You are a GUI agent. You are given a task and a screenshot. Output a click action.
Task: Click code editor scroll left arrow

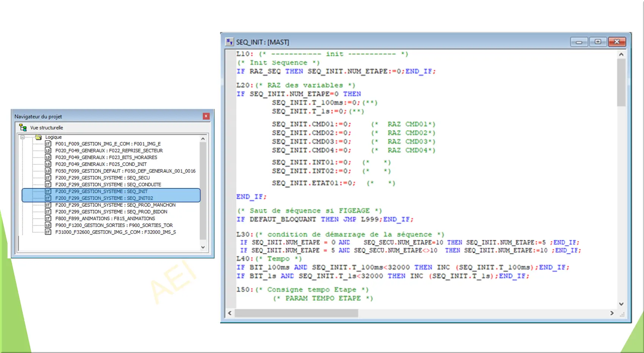coord(230,313)
